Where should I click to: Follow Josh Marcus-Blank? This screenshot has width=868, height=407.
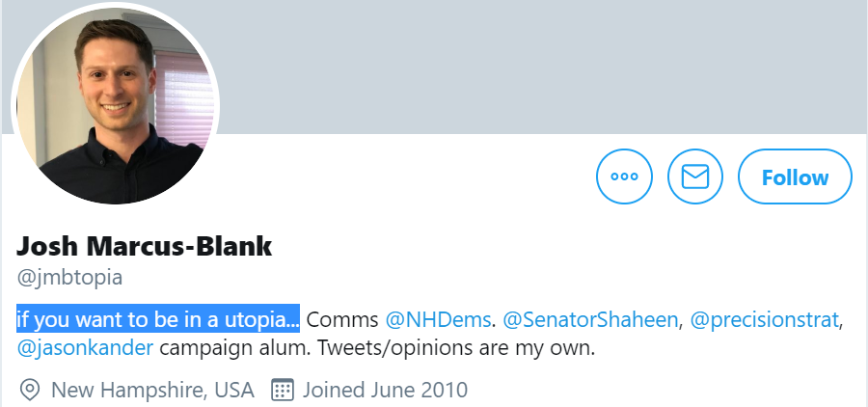(x=795, y=176)
